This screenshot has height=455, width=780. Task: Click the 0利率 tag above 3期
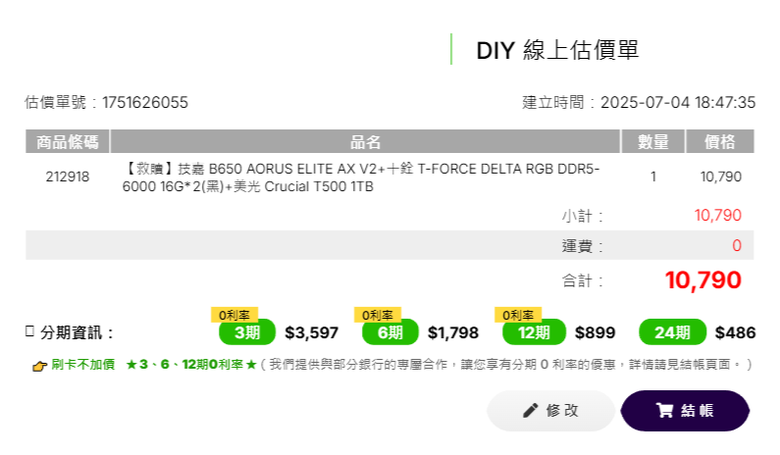[x=234, y=315]
